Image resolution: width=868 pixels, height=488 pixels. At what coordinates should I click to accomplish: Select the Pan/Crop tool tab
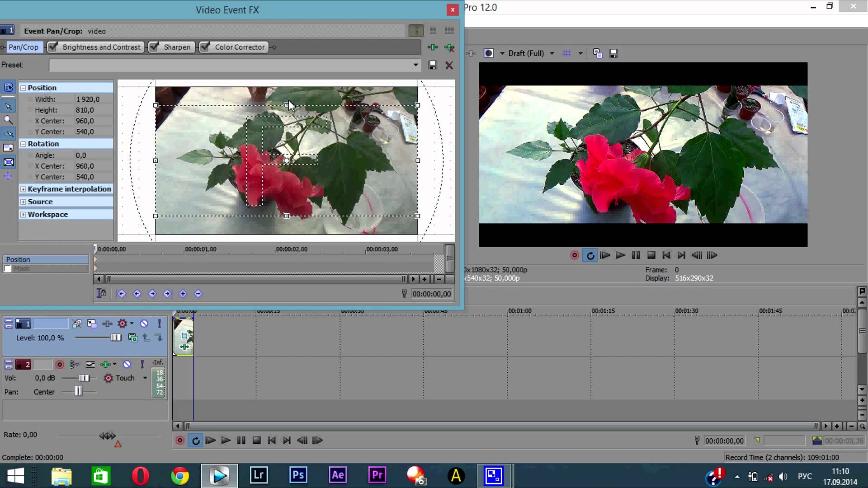(x=23, y=47)
